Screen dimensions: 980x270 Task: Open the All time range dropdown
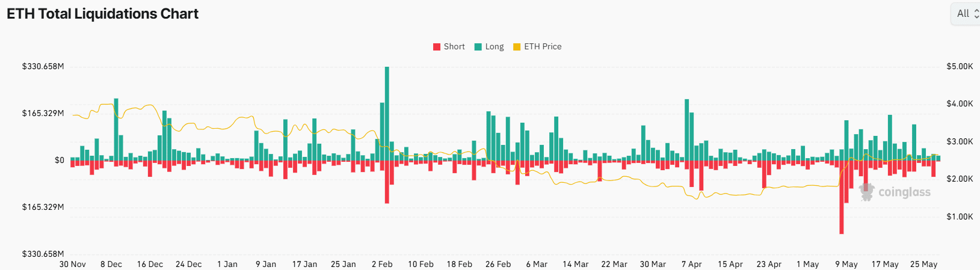tap(967, 14)
